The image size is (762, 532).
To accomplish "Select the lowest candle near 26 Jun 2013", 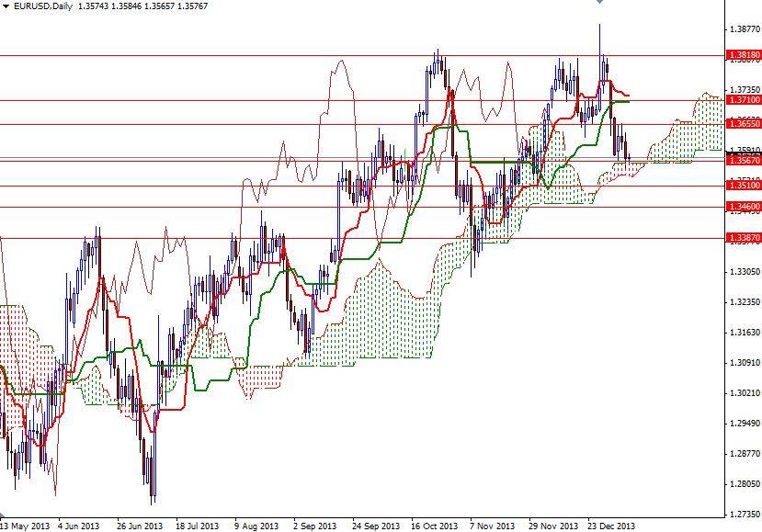I will tap(150, 478).
